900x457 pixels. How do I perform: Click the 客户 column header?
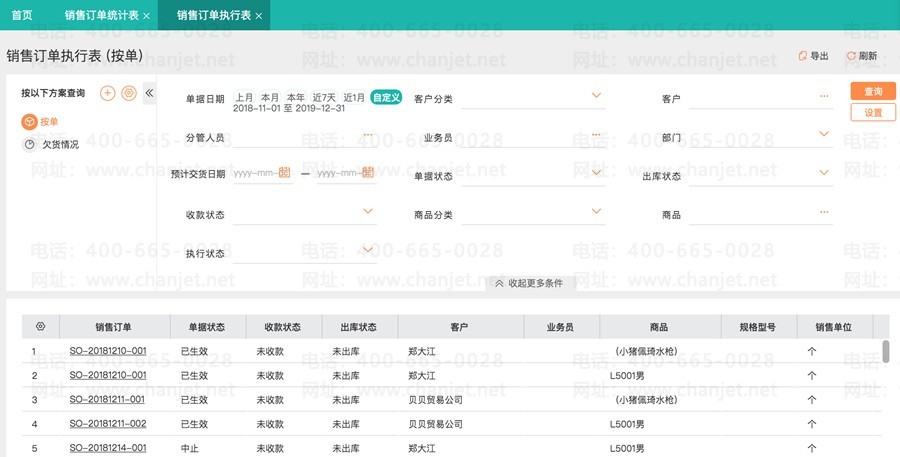point(460,327)
